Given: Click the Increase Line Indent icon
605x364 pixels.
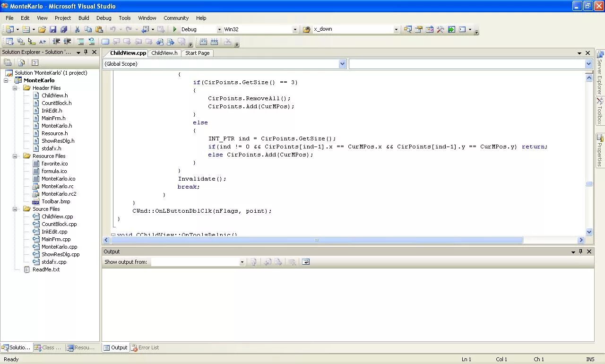Looking at the screenshot, I should (x=67, y=42).
